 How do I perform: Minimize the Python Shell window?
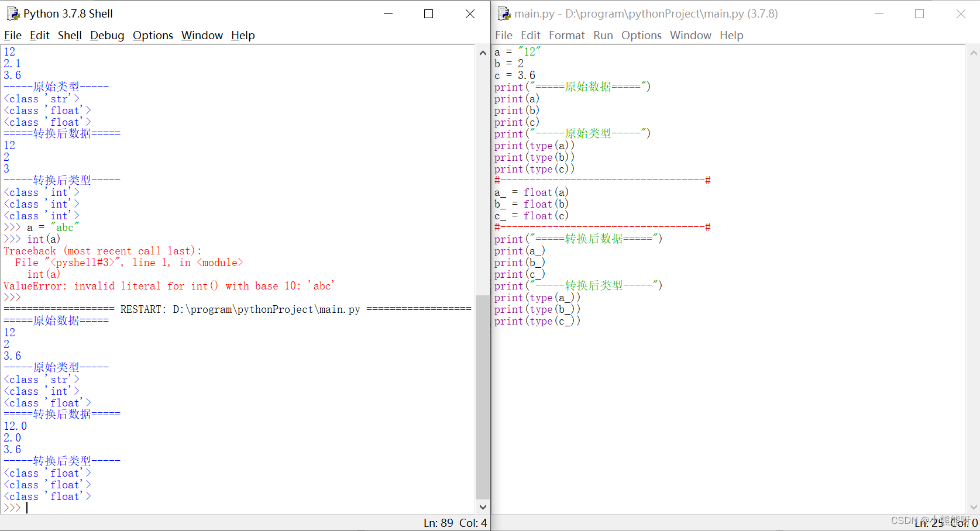[x=388, y=13]
